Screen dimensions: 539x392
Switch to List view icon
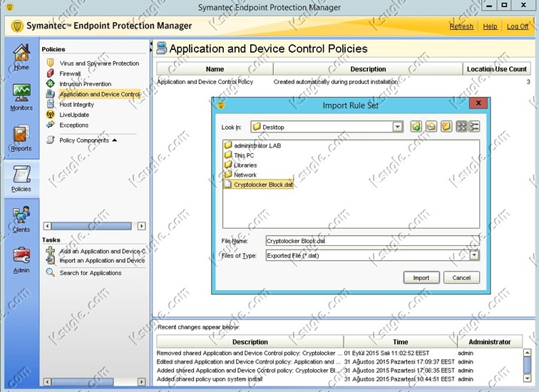pyautogui.click(x=461, y=126)
